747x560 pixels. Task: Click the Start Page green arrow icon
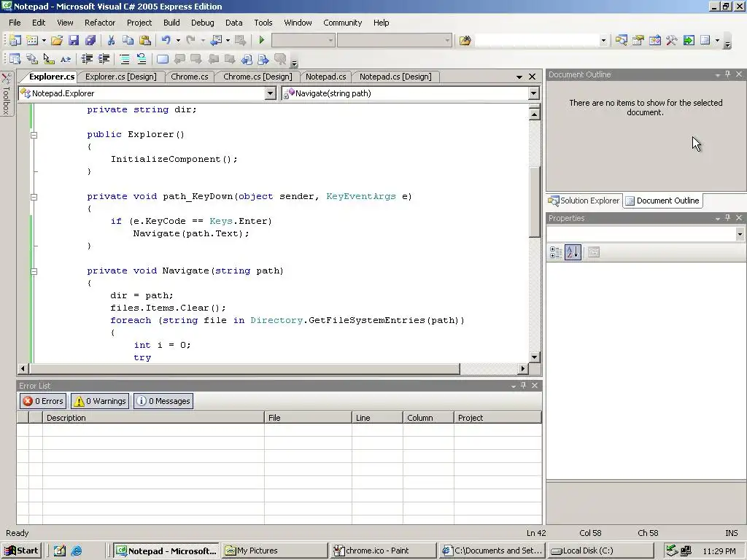689,41
